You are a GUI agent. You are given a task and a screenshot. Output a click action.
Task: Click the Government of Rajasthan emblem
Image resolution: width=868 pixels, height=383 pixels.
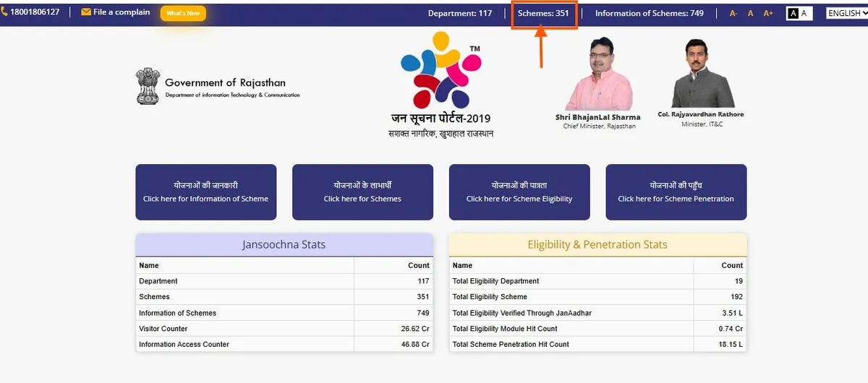pos(148,87)
